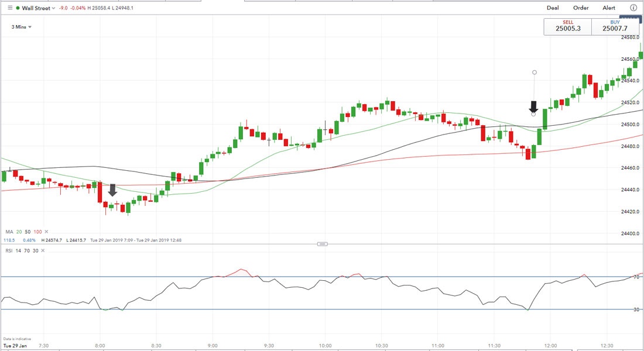Click the MA 100 period setting

(37, 232)
